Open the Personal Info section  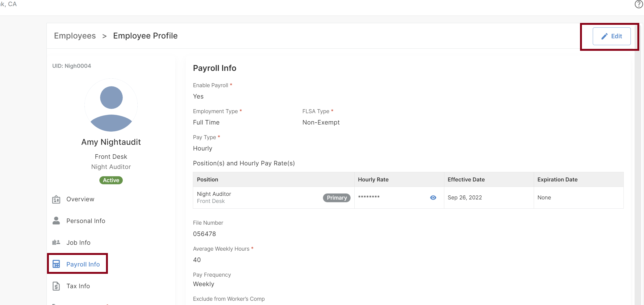click(x=86, y=221)
